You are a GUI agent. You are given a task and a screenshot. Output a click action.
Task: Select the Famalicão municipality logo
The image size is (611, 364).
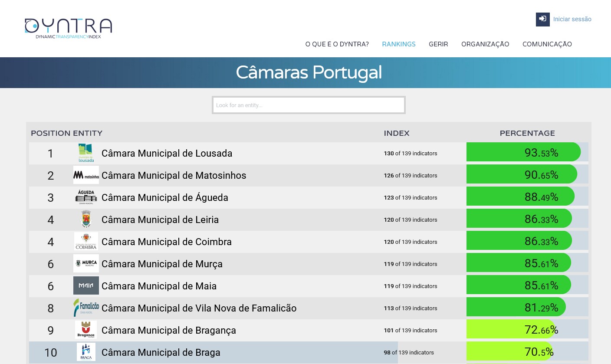click(86, 308)
